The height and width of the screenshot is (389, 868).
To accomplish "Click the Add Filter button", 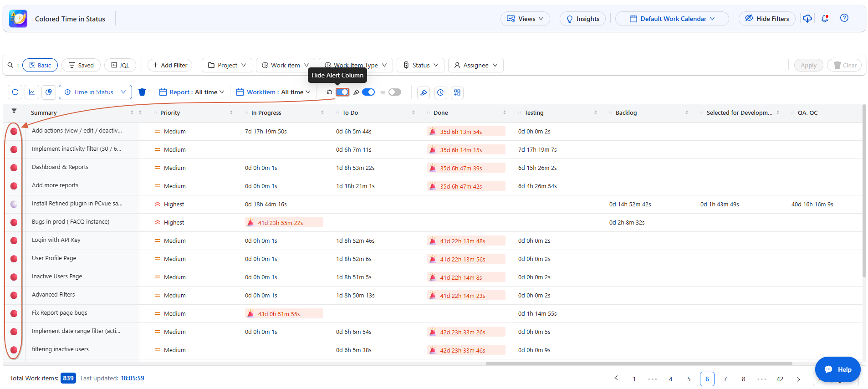I will click(170, 65).
